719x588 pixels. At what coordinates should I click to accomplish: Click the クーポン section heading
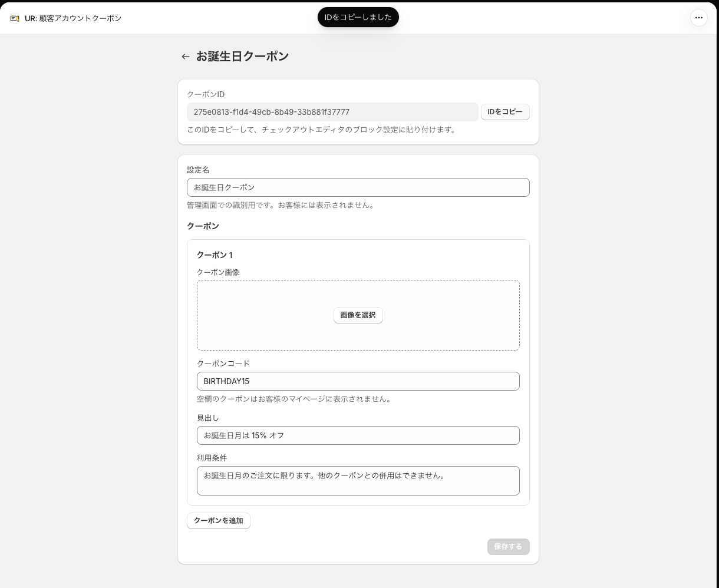[x=203, y=226]
